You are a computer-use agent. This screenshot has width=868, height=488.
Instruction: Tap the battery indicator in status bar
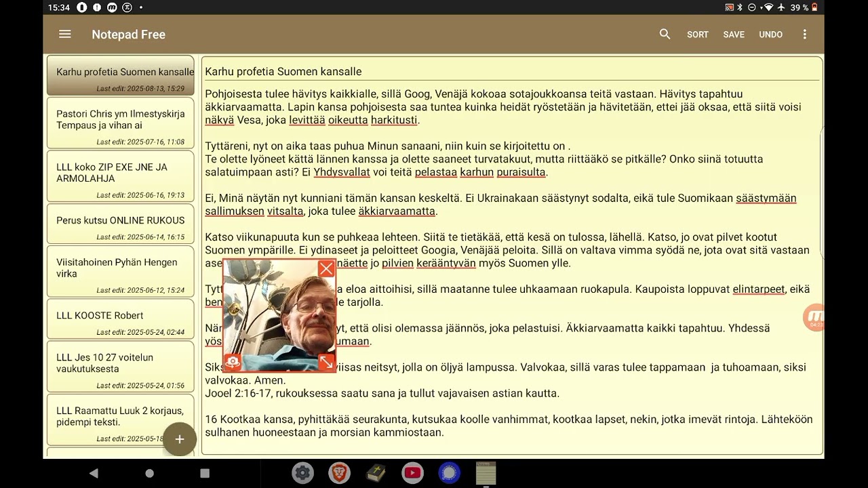click(814, 7)
